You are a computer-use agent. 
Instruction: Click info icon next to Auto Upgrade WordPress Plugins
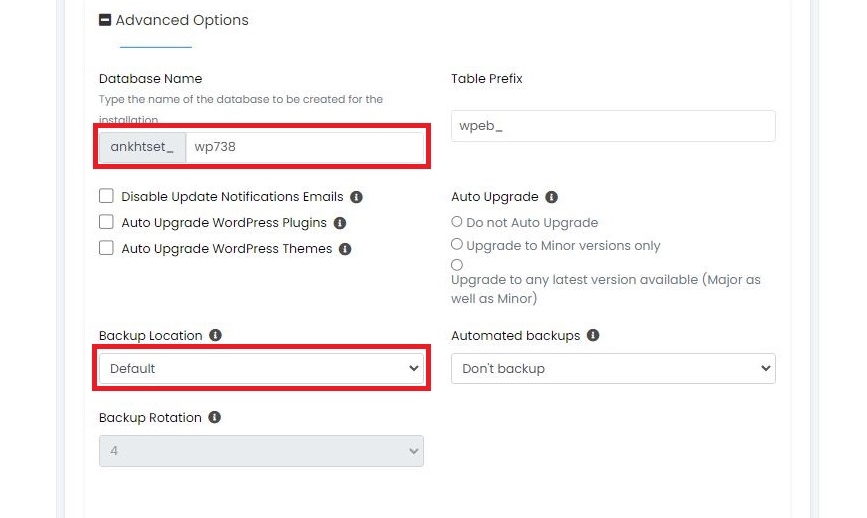tap(340, 223)
